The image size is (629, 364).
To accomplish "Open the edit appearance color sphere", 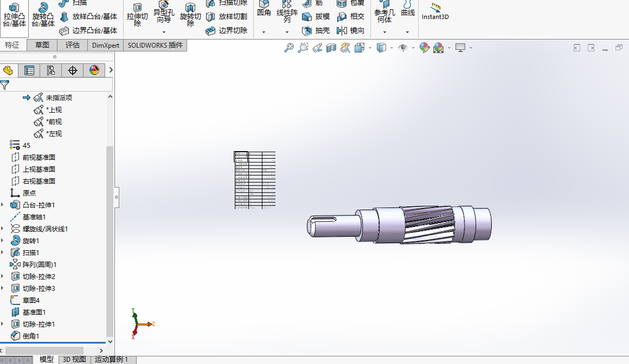I will [x=425, y=48].
